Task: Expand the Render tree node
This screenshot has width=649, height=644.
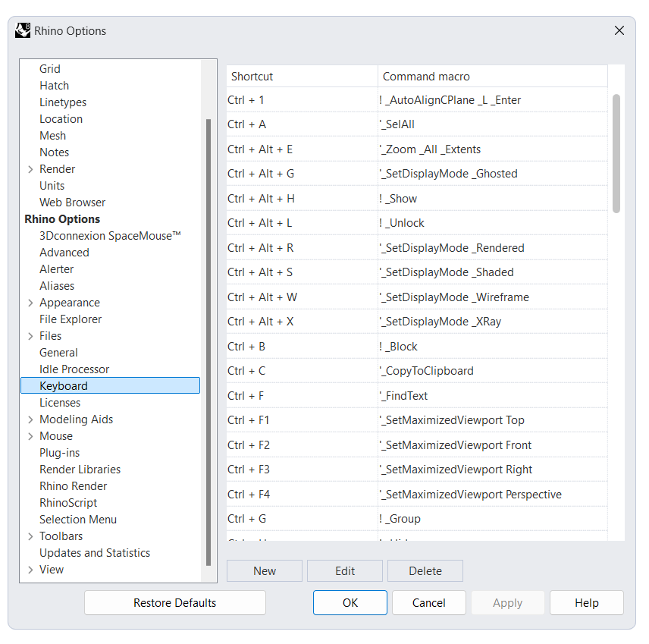Action: [30, 169]
